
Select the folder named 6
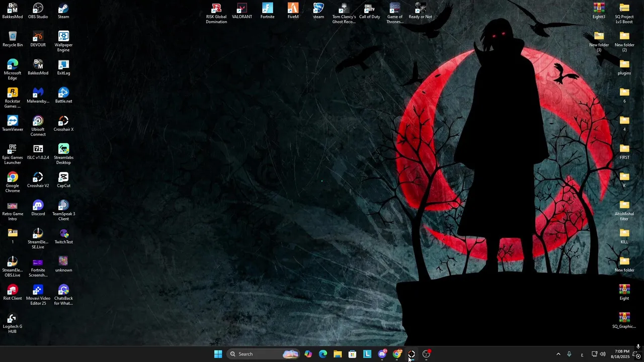pyautogui.click(x=624, y=96)
